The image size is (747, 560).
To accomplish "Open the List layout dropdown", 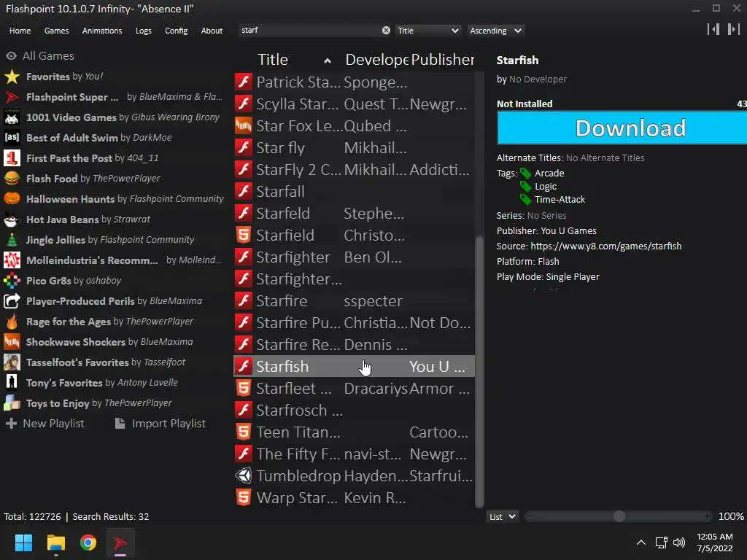I will (x=502, y=517).
